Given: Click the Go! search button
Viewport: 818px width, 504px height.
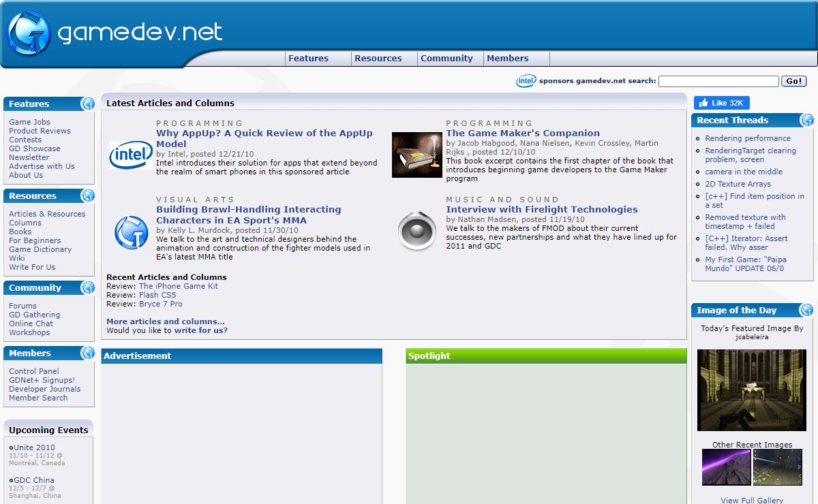Looking at the screenshot, I should 793,81.
